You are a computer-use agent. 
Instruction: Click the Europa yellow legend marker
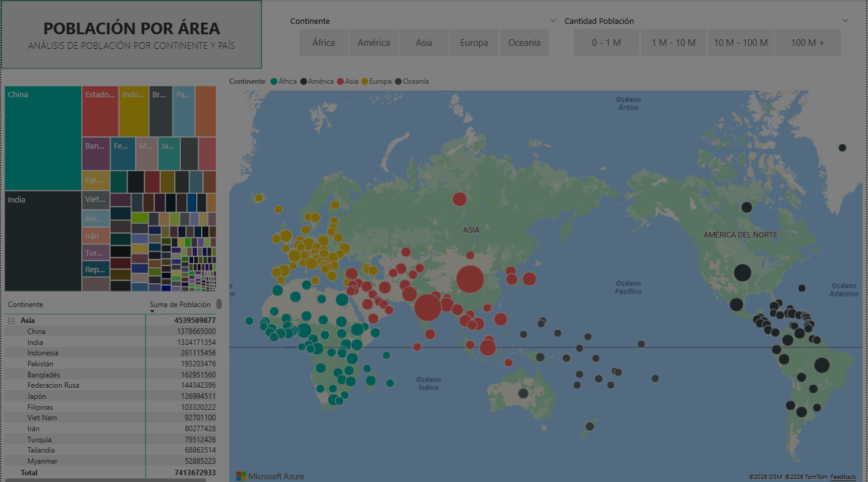(365, 81)
